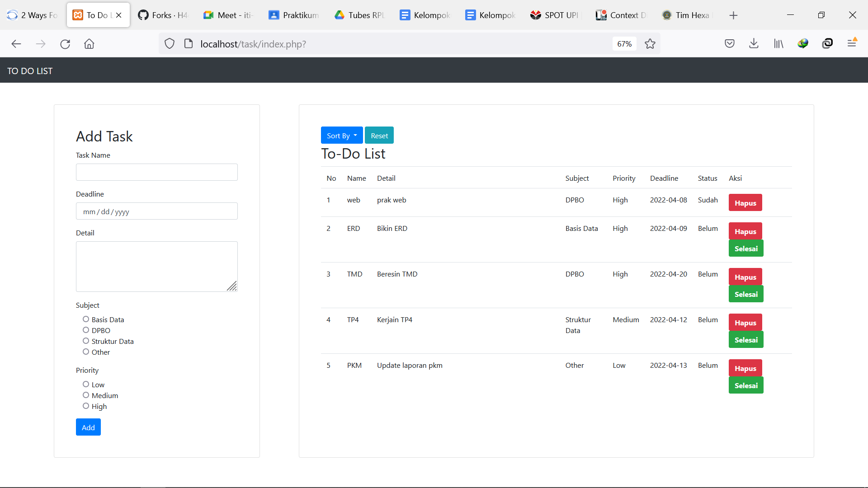Click the home icon in the toolbar
868x488 pixels.
coord(89,44)
